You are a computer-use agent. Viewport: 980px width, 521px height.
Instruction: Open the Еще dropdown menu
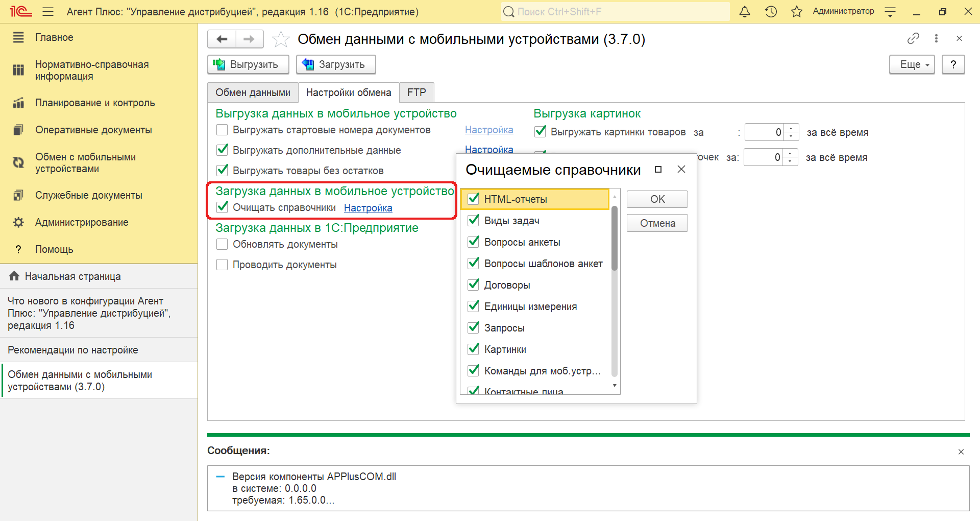click(x=912, y=64)
